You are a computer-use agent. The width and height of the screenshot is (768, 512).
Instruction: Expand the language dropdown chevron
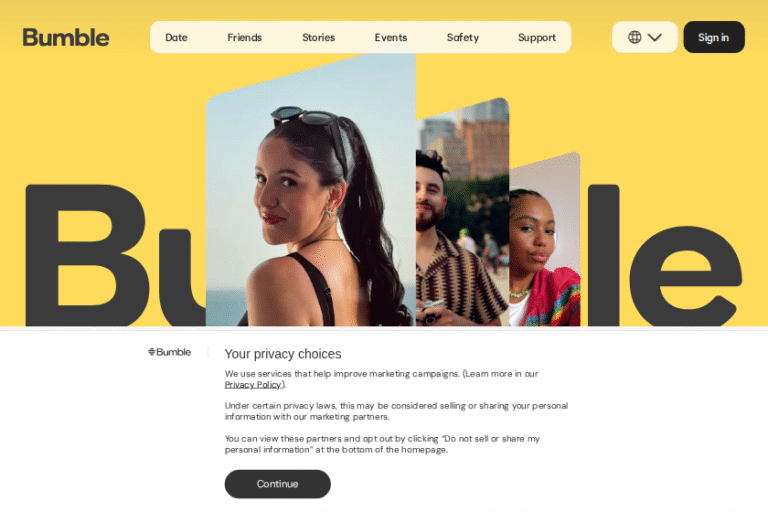tap(655, 37)
